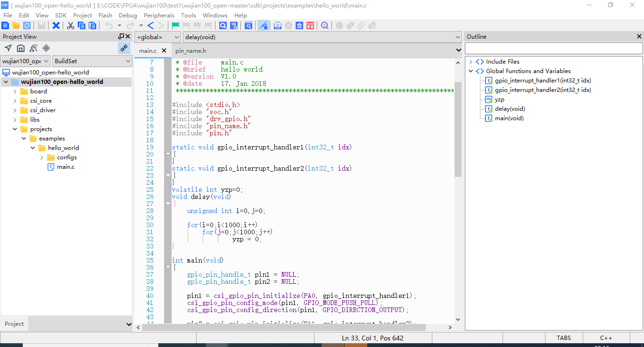Navigate backward with the blue left chevron
Image resolution: width=644 pixels, height=347 pixels.
(150, 25)
